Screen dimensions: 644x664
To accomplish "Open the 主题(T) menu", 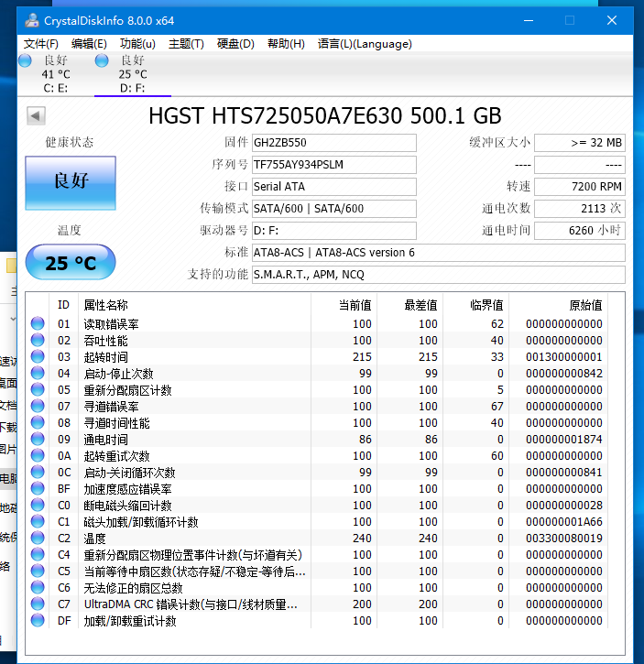I will pos(186,44).
